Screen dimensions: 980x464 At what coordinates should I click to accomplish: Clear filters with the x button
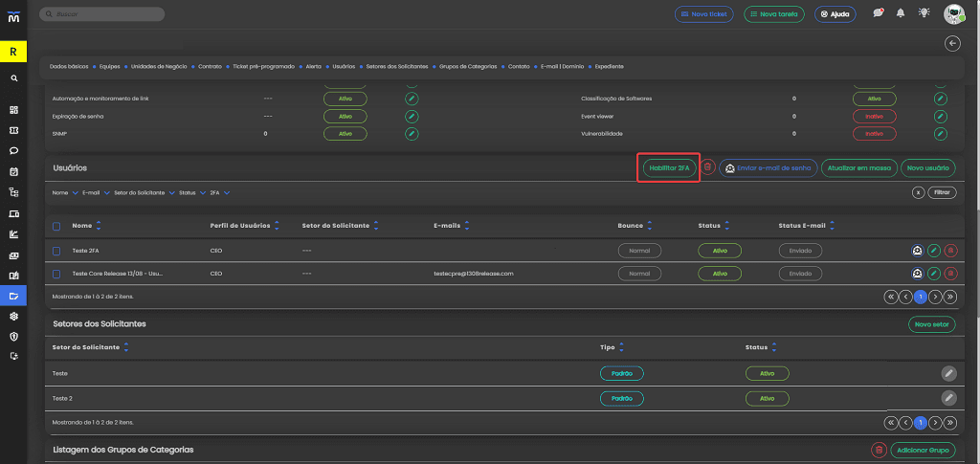918,193
